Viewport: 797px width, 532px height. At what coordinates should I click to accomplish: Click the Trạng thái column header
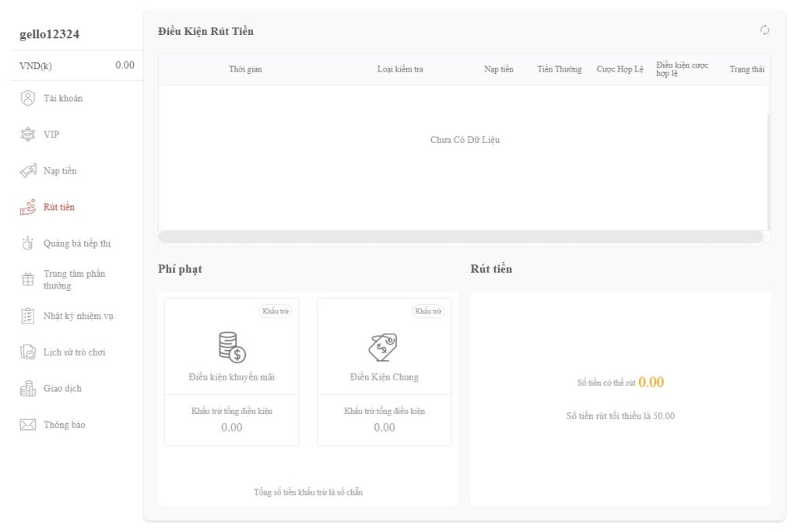click(x=746, y=69)
